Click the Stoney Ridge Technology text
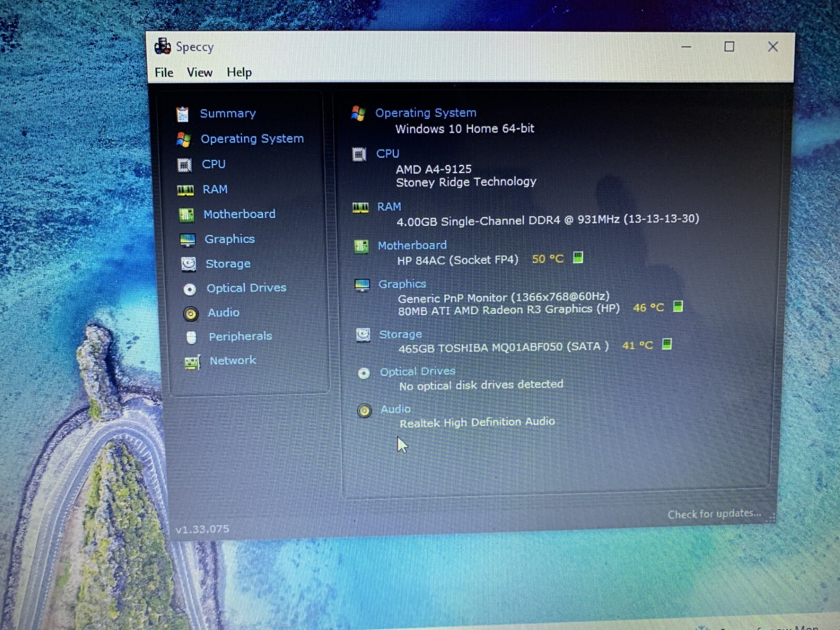The height and width of the screenshot is (630, 840). pos(466,182)
